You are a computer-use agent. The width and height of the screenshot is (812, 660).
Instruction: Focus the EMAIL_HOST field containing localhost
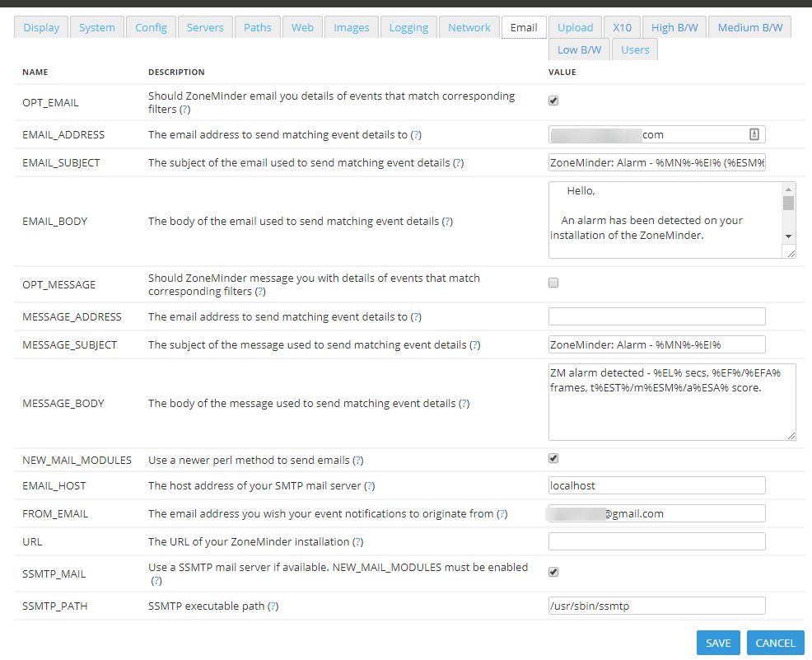(656, 485)
